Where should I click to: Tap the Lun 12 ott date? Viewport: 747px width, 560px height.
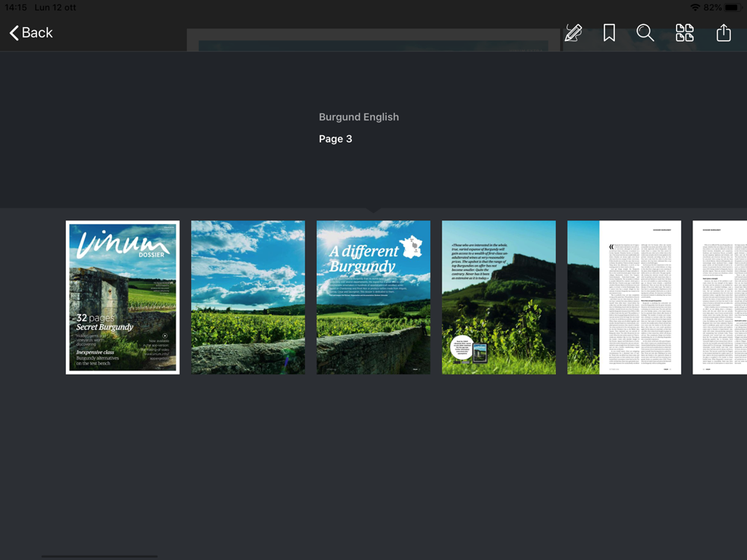(x=55, y=7)
